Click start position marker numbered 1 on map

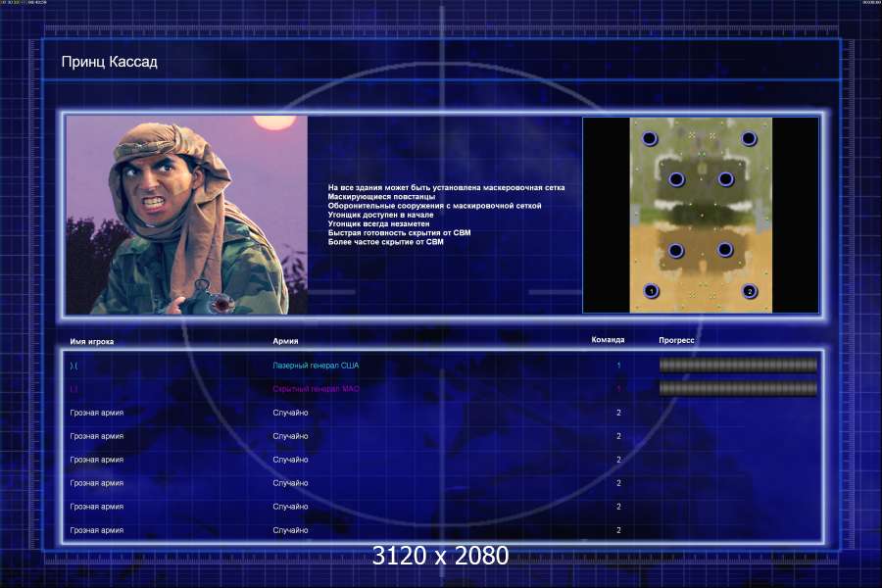click(653, 291)
